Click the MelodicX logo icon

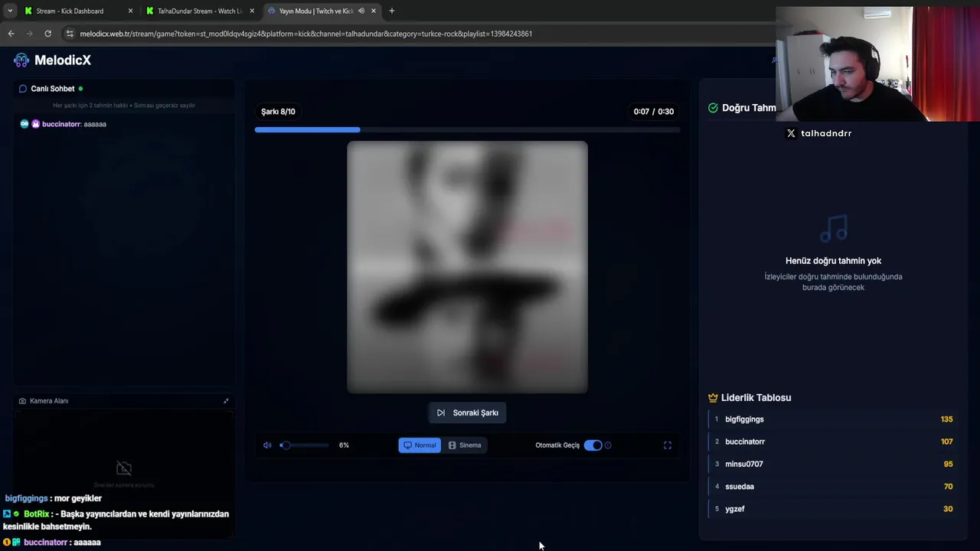21,60
